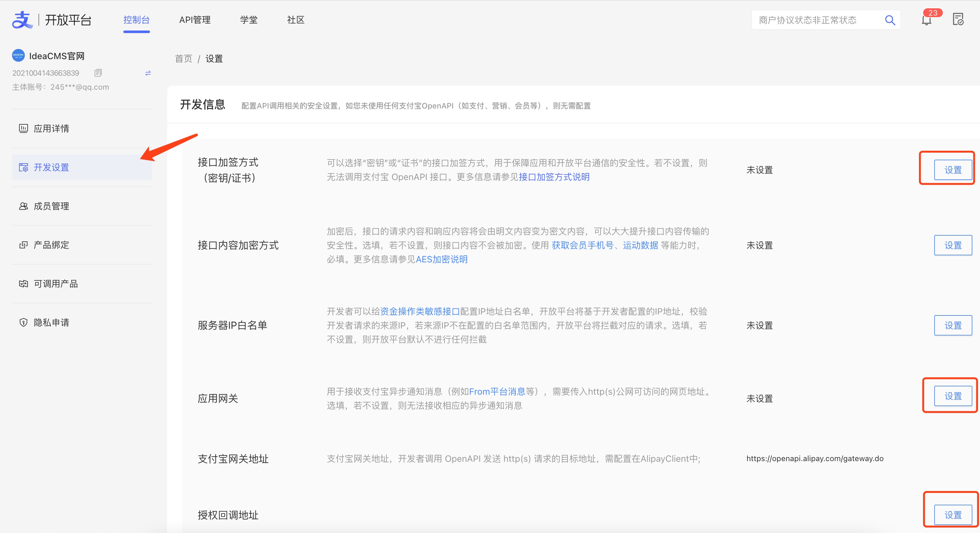
Task: Go to 可调用产品 sidebar entry
Action: coord(56,284)
